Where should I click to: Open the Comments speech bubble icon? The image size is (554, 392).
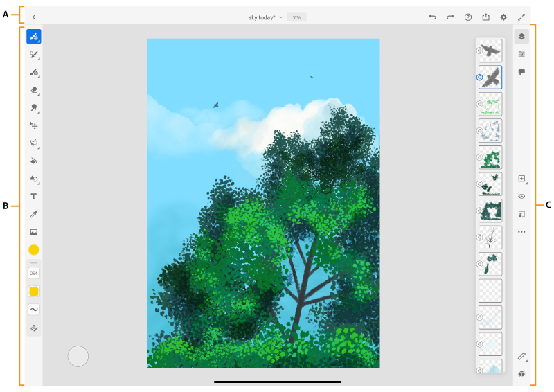pyautogui.click(x=521, y=72)
